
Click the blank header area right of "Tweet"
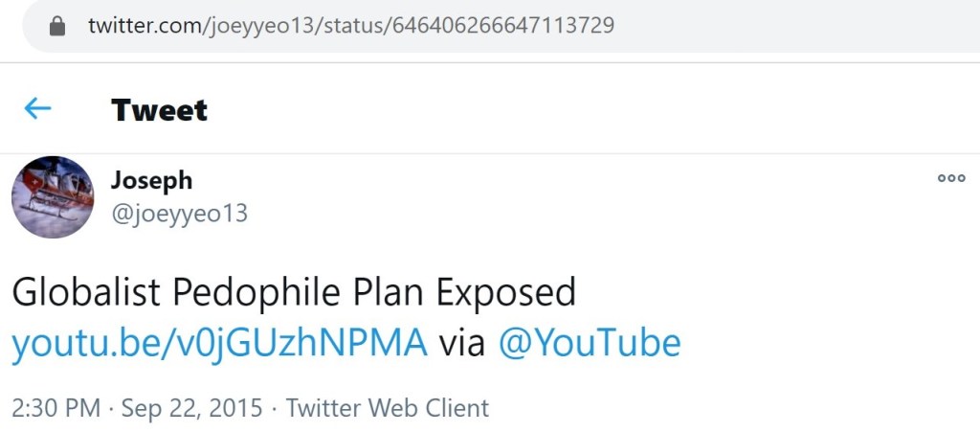click(574, 110)
